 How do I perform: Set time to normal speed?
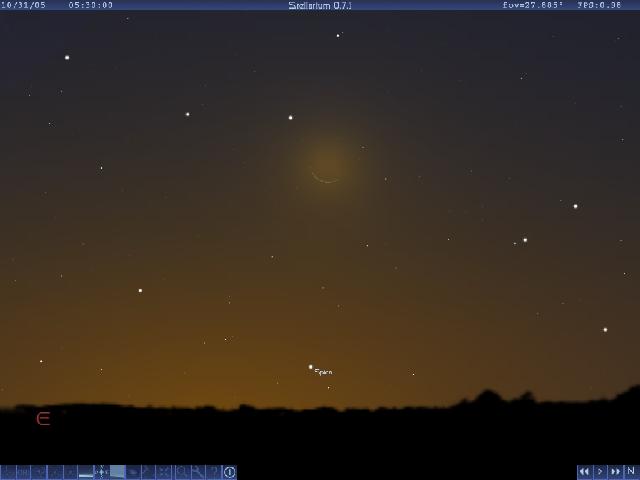[x=600, y=472]
